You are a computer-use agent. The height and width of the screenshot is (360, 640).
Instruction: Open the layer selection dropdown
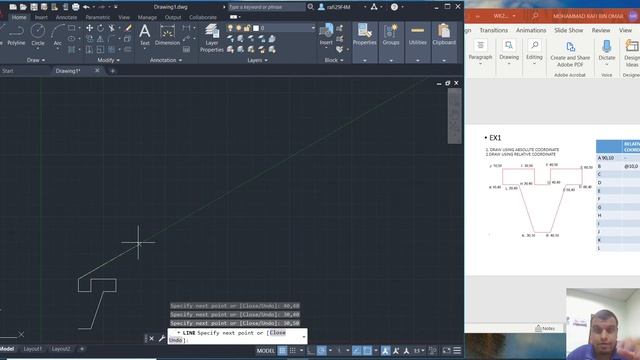coord(313,28)
